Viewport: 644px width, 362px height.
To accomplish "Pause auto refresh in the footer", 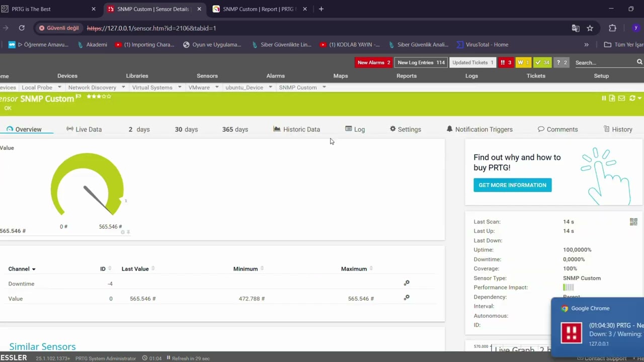I will pyautogui.click(x=169, y=358).
